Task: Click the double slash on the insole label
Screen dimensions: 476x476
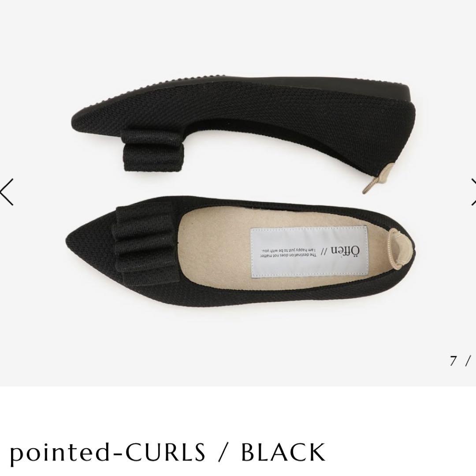Action: click(324, 251)
